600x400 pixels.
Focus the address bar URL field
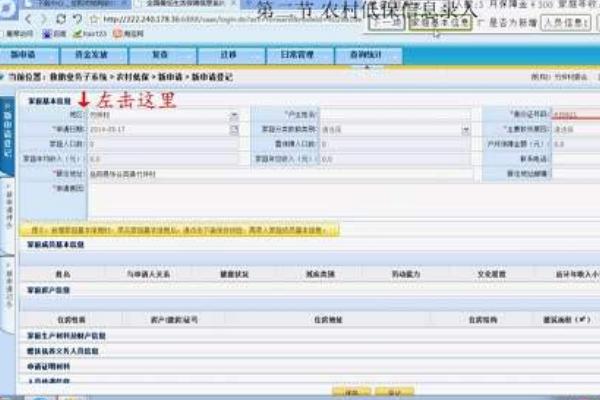[232, 19]
